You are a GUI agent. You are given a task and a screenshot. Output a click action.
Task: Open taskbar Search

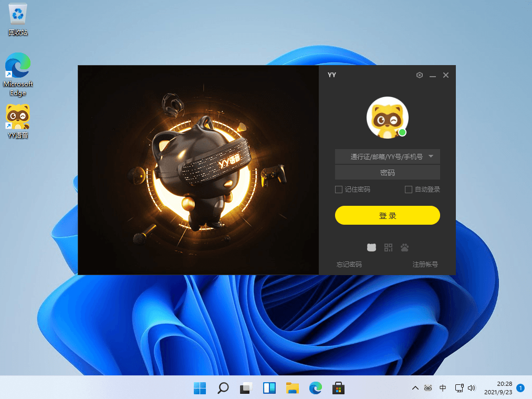pyautogui.click(x=223, y=388)
